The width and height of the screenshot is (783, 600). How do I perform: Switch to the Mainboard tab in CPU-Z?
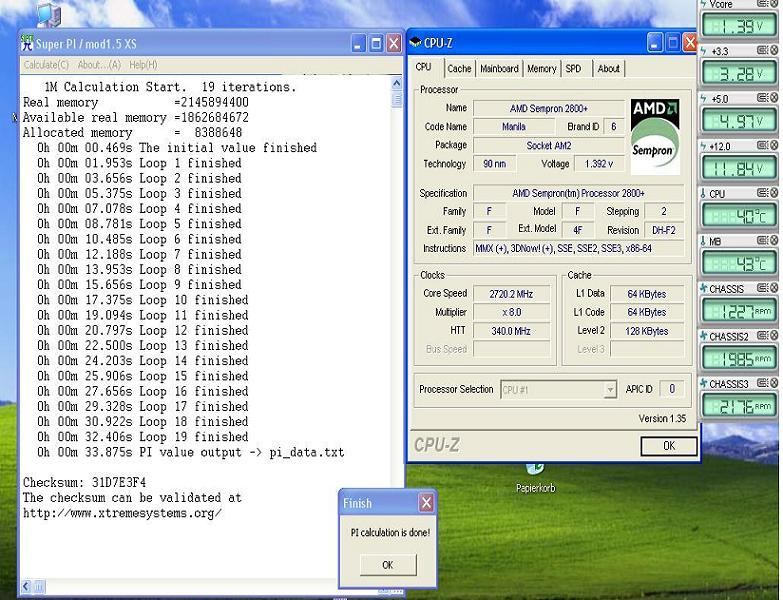pyautogui.click(x=499, y=69)
